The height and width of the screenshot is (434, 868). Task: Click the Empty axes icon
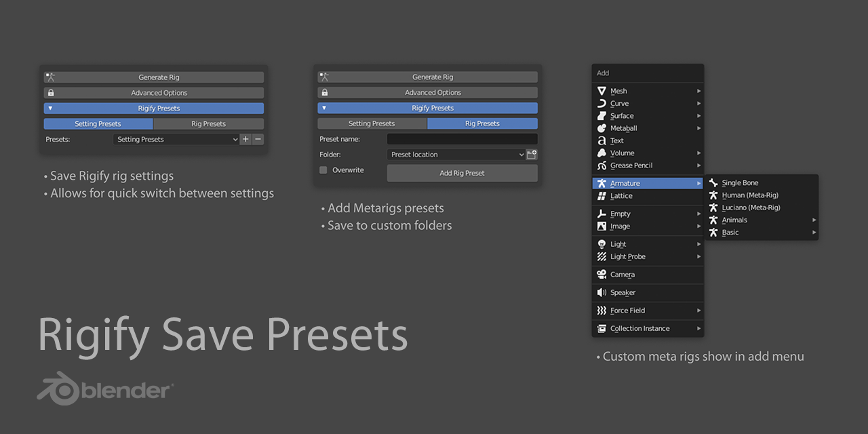601,214
